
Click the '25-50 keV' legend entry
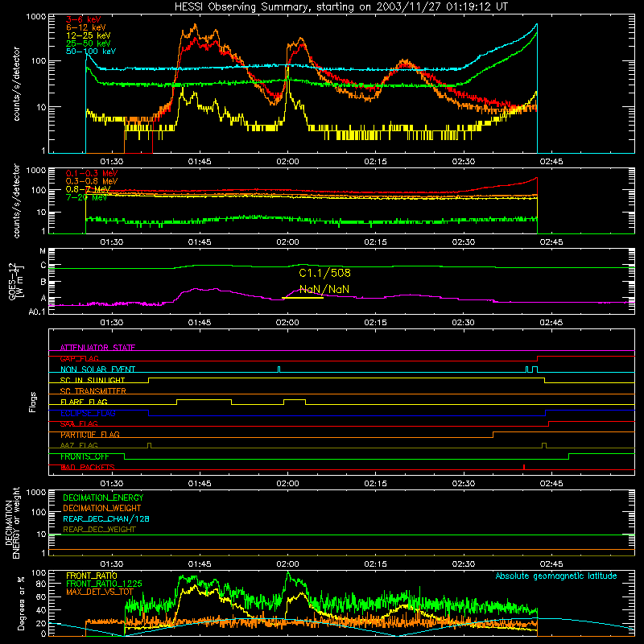click(x=88, y=43)
